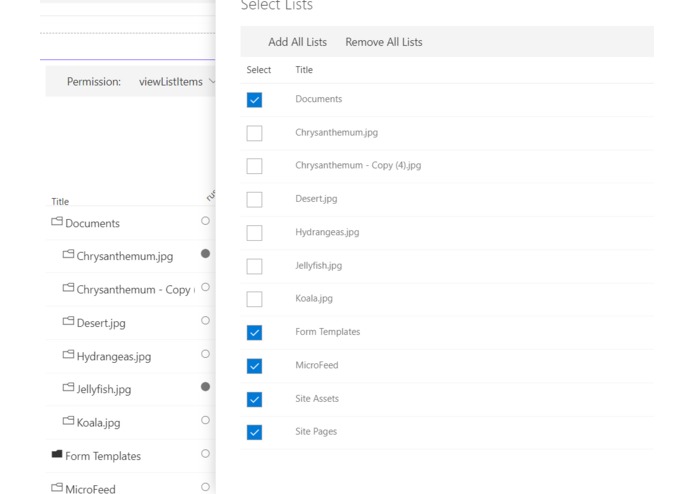
Task: Click the Select column header
Action: pyautogui.click(x=259, y=70)
